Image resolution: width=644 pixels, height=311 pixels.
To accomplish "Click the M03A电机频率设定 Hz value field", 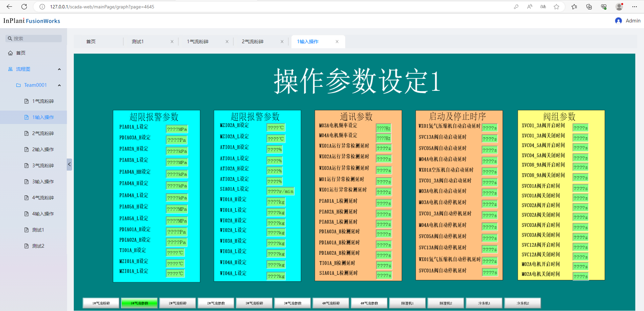I will click(x=383, y=128).
